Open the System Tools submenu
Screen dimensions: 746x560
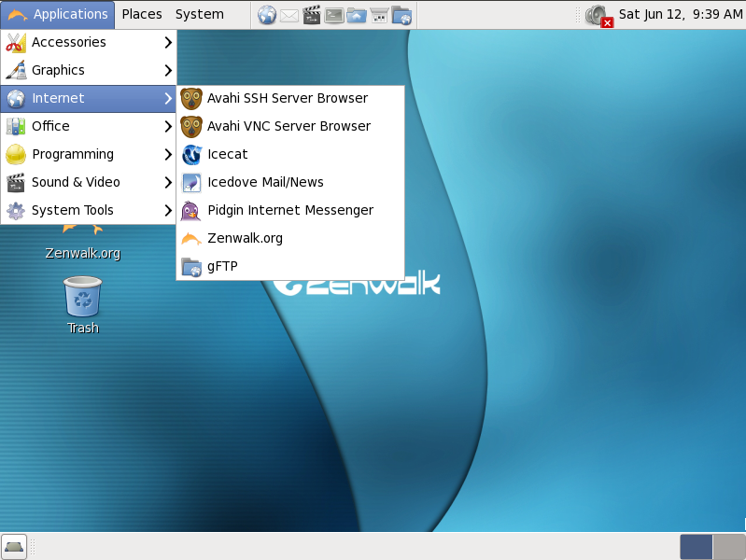pos(89,210)
